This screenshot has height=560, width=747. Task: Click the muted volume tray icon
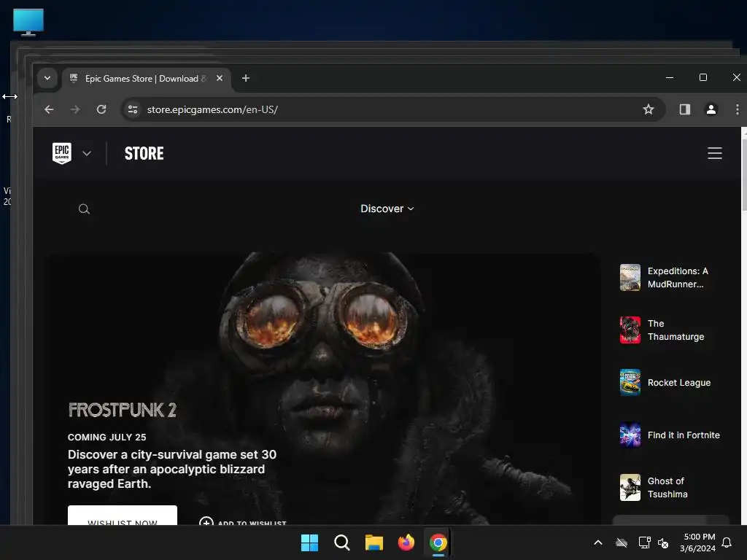(663, 542)
